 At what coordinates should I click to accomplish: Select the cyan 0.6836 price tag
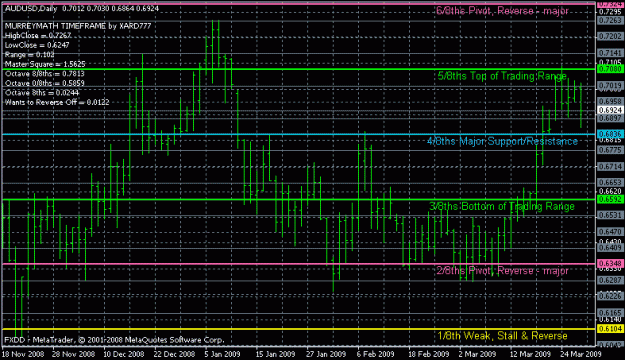click(x=610, y=134)
